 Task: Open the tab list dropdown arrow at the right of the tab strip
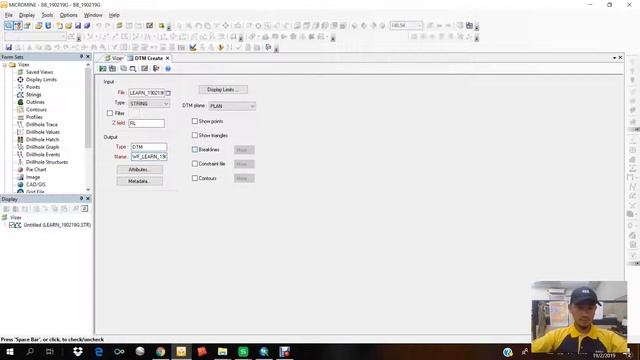click(614, 58)
